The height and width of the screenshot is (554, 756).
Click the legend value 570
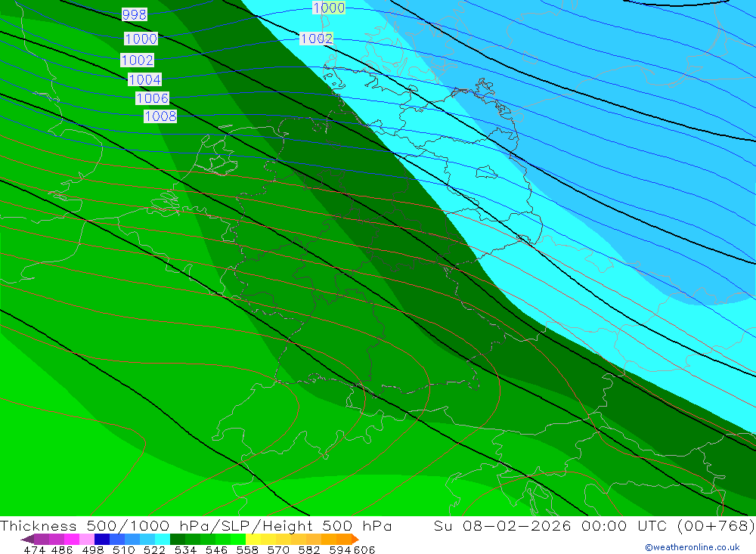click(278, 549)
